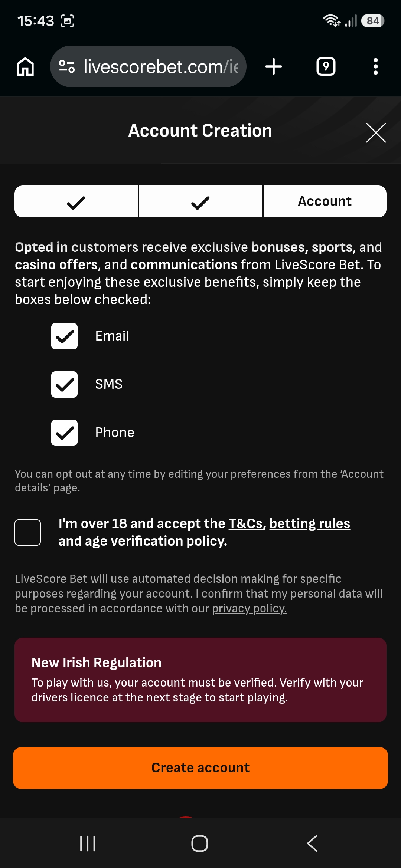The width and height of the screenshot is (401, 868).
Task: Open a new tab with plus icon
Action: (x=274, y=67)
